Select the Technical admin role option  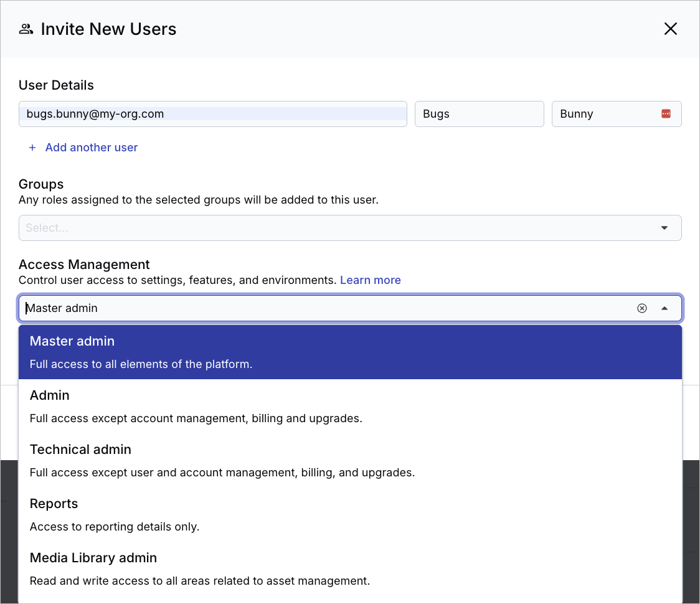tap(349, 460)
